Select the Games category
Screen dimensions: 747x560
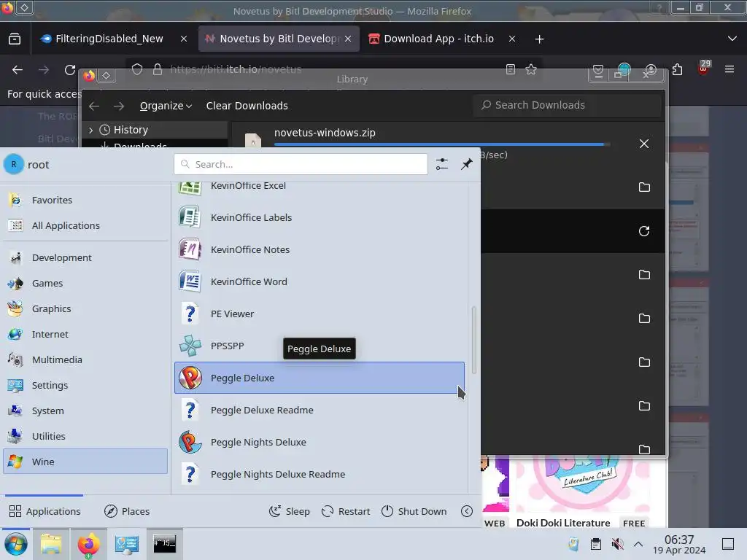tap(85, 283)
